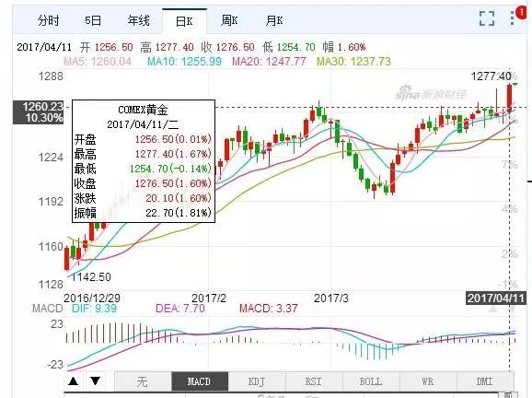The image size is (532, 398).
Task: Select the 无 indicator option
Action: point(143,381)
